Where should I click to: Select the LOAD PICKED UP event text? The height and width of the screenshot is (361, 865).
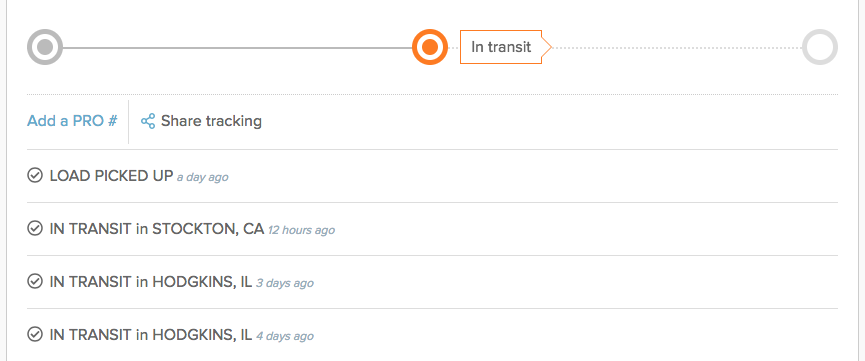point(111,176)
